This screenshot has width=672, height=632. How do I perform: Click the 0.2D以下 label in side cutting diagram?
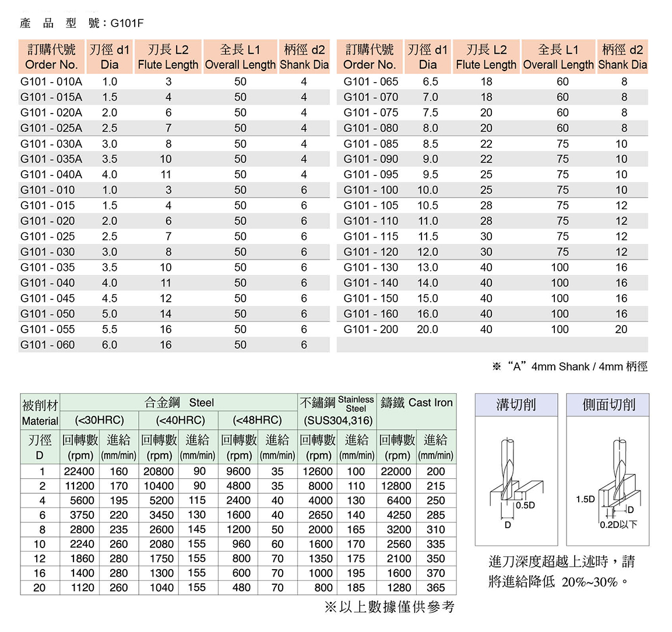(618, 524)
